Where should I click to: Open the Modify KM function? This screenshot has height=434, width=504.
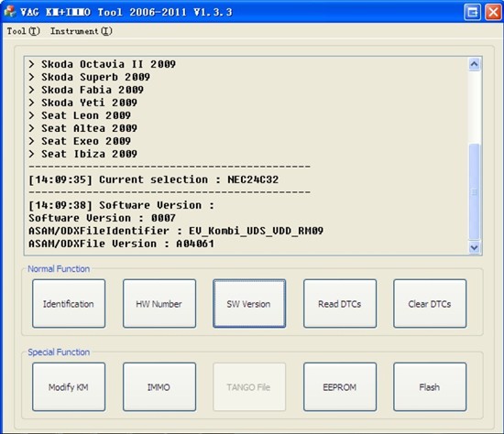click(x=69, y=387)
